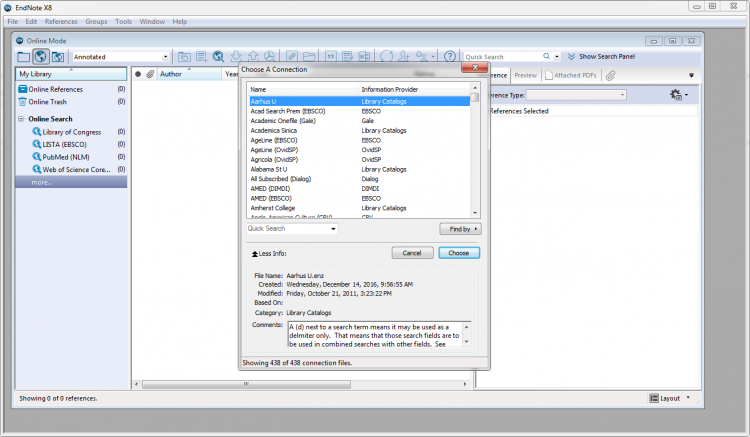The width and height of the screenshot is (750, 437).
Task: Select Agricola (OvidSP) connection row
Action: pos(359,159)
